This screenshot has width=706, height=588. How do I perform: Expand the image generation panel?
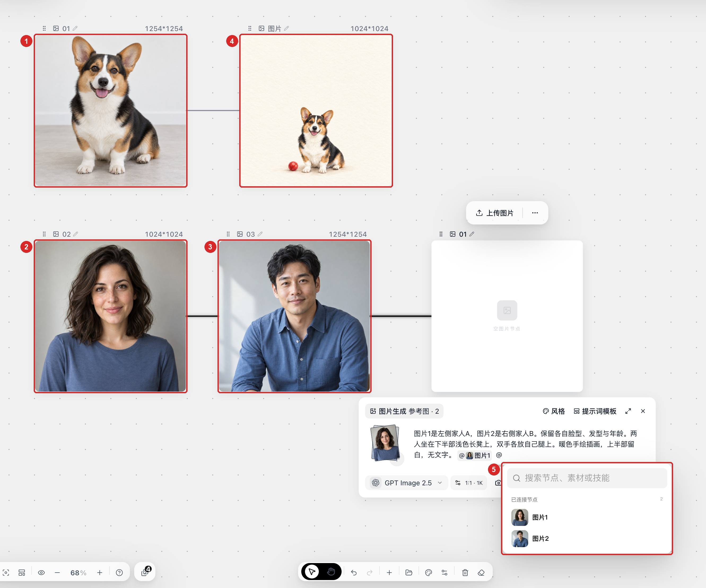(628, 411)
